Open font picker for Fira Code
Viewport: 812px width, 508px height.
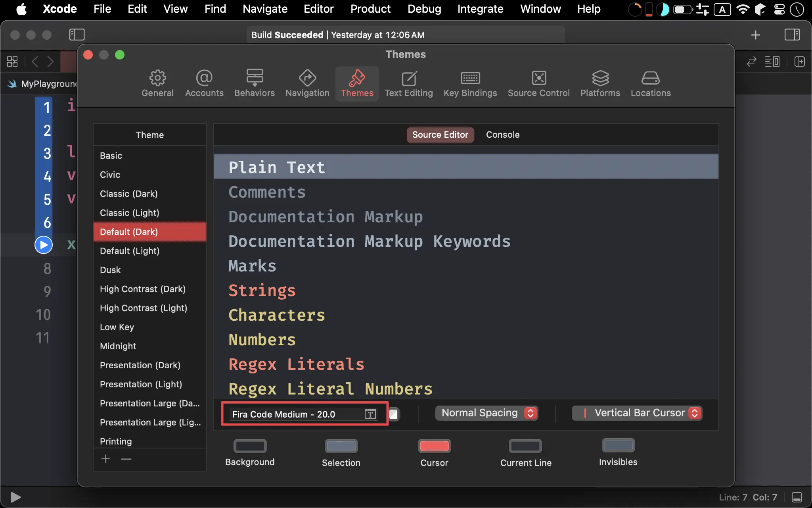(x=371, y=414)
